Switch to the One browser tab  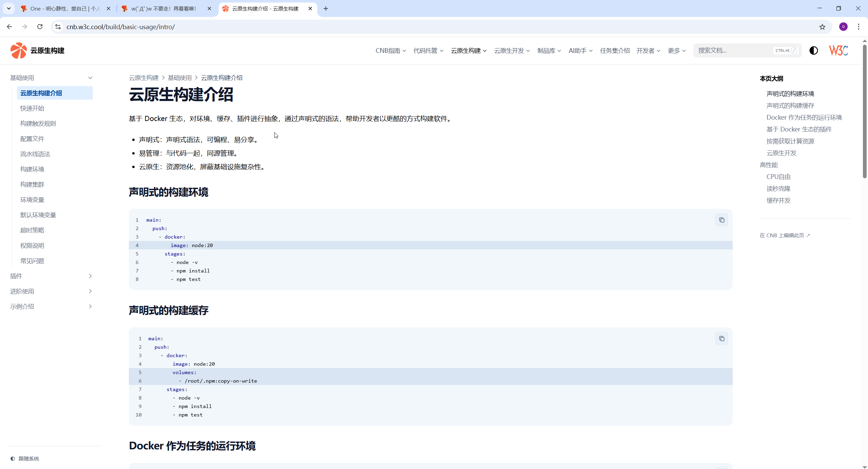pos(64,8)
